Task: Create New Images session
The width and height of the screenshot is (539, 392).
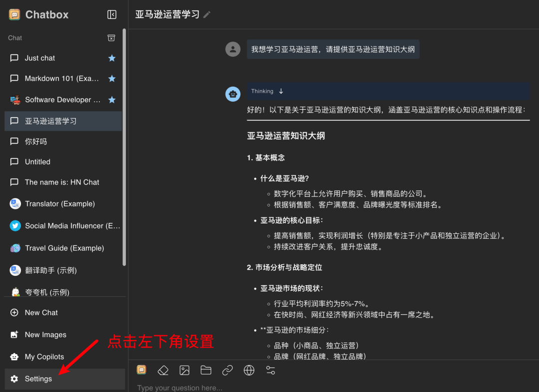Action: tap(64, 335)
